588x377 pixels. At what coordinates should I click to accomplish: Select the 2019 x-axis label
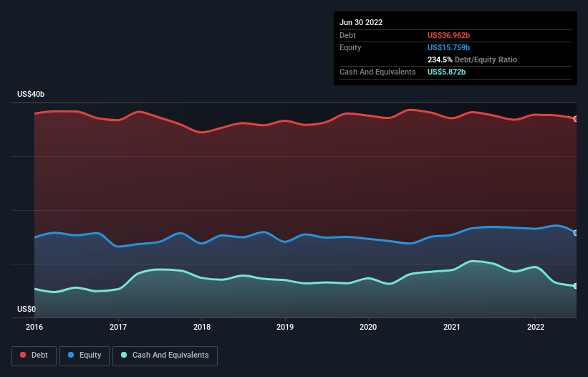(x=285, y=327)
